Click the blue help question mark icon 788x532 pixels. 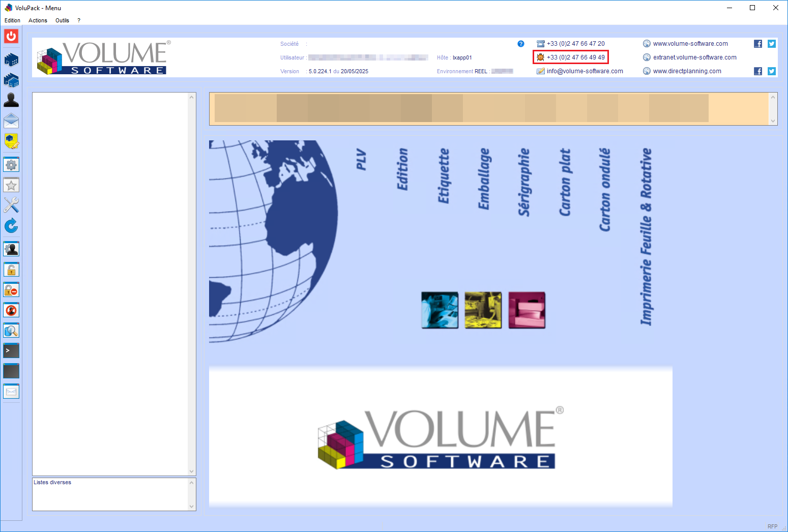(521, 44)
